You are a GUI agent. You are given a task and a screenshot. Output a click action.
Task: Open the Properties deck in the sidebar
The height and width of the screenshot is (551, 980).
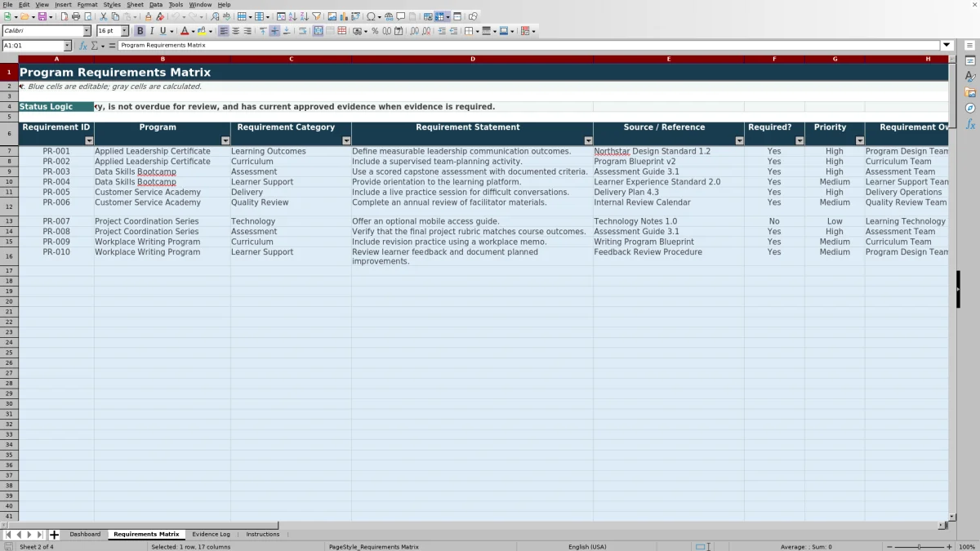tap(970, 61)
